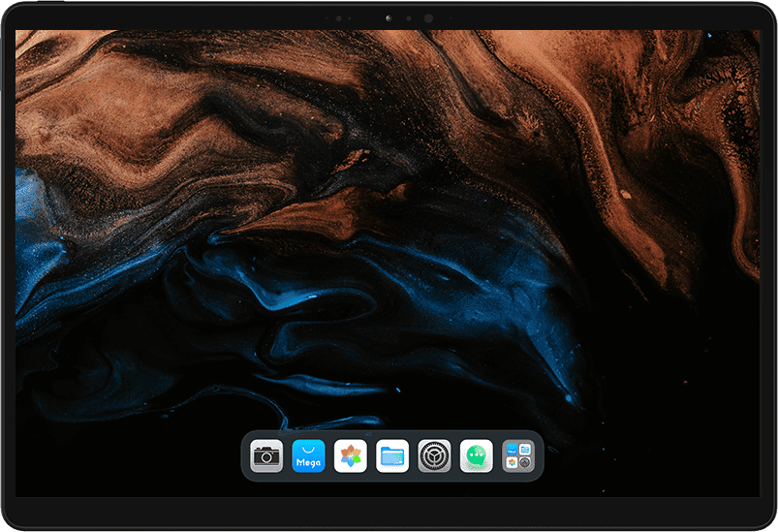Click dock gap between Camera and Mega
778x532 pixels.
coord(288,455)
